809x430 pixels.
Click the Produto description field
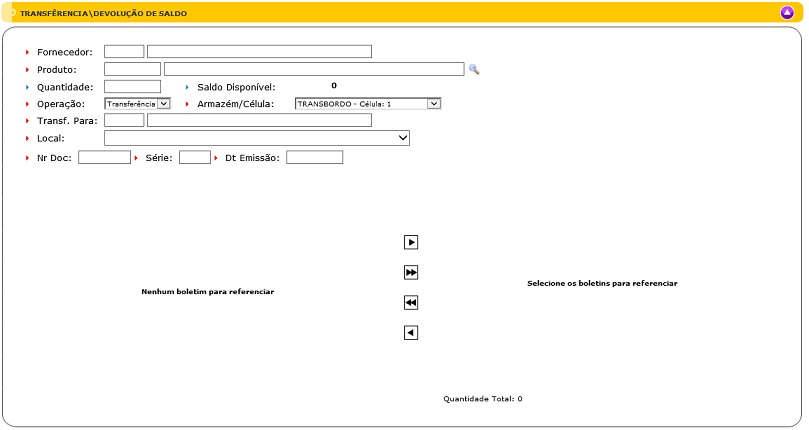tap(314, 69)
